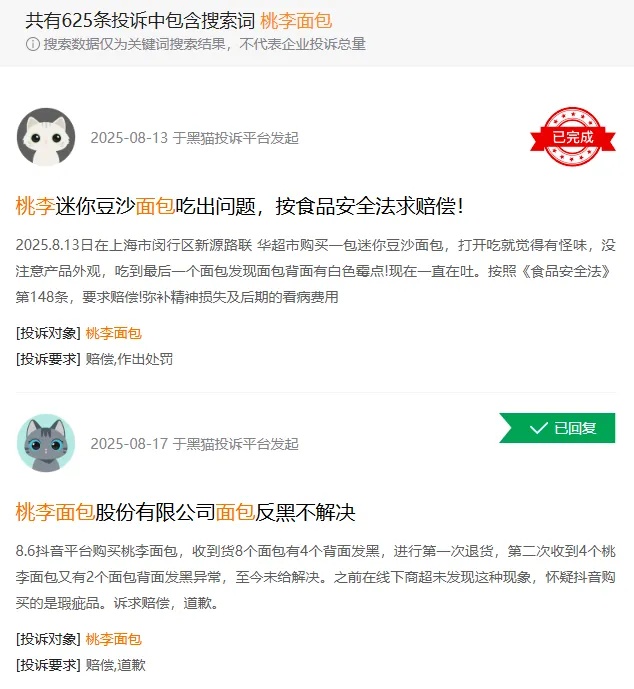The width and height of the screenshot is (634, 689).
Task: Click the info icon beside 搜索数据 notice
Action: click(33, 44)
